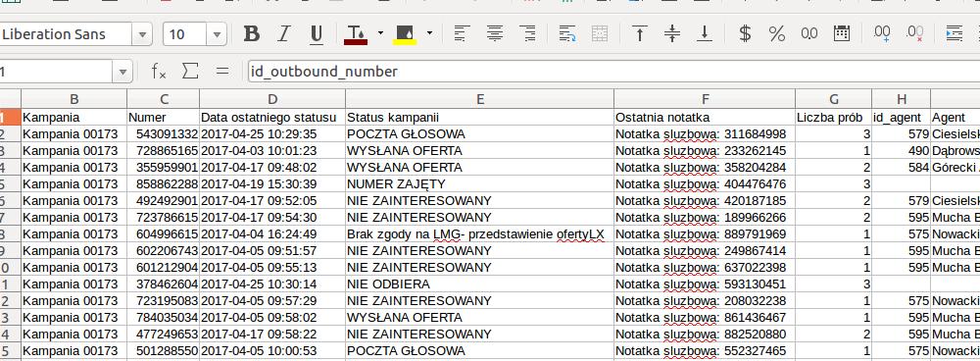Open the Function Wizard
The width and height of the screenshot is (980, 361).
(x=159, y=72)
